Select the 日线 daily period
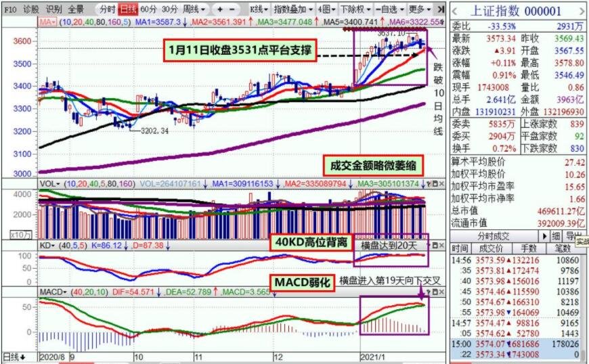The width and height of the screenshot is (589, 364). point(128,9)
